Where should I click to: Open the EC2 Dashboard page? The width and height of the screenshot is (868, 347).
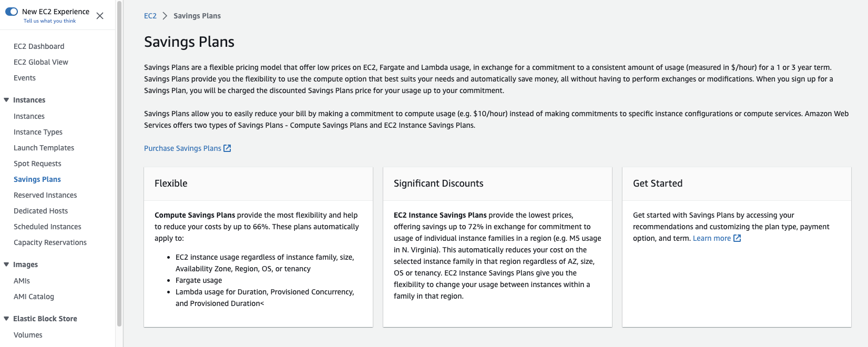(x=39, y=46)
